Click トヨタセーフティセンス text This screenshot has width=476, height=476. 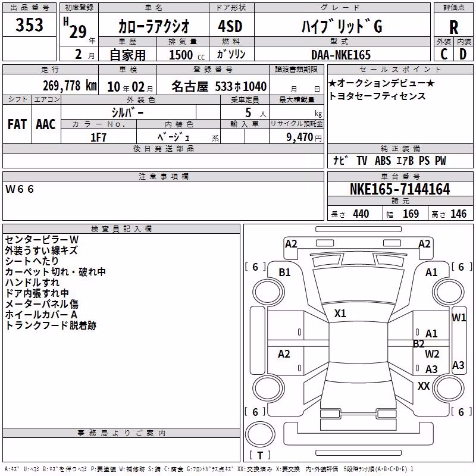point(377,96)
